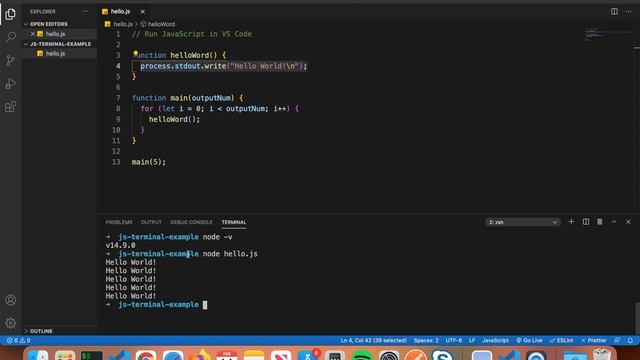640x360 pixels.
Task: Open the Source Control view
Action: (x=11, y=60)
